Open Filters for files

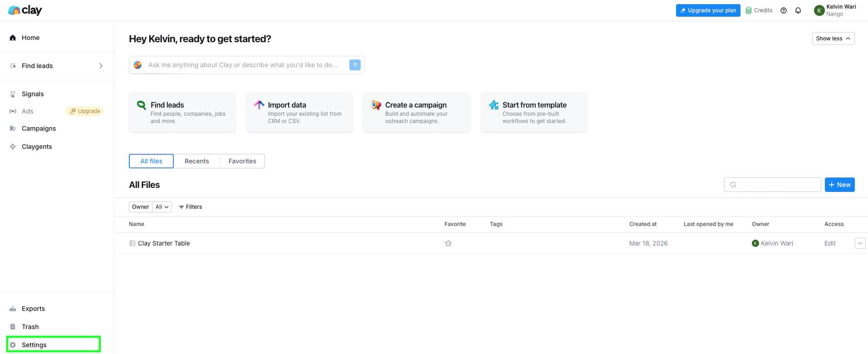pyautogui.click(x=191, y=207)
